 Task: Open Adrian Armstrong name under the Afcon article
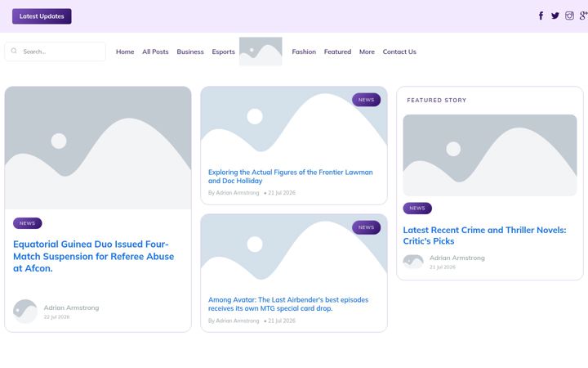click(x=71, y=307)
